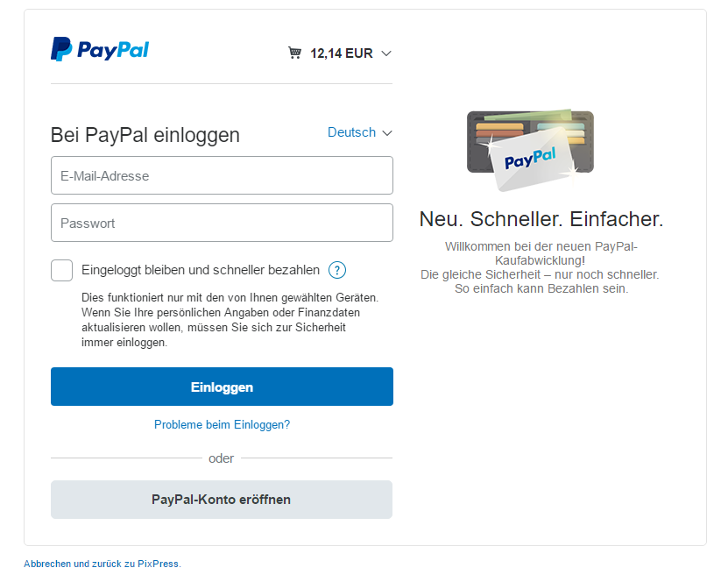This screenshot has height=575, width=728.
Task: Open the question mark help icon
Action: click(x=337, y=270)
